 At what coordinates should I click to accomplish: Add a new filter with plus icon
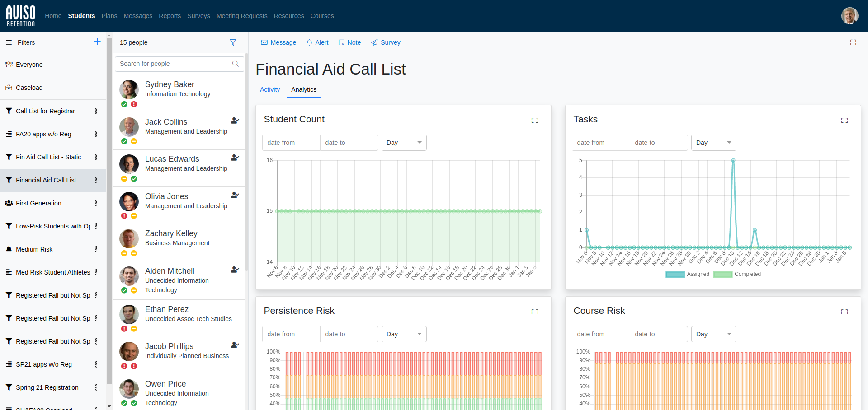tap(97, 42)
